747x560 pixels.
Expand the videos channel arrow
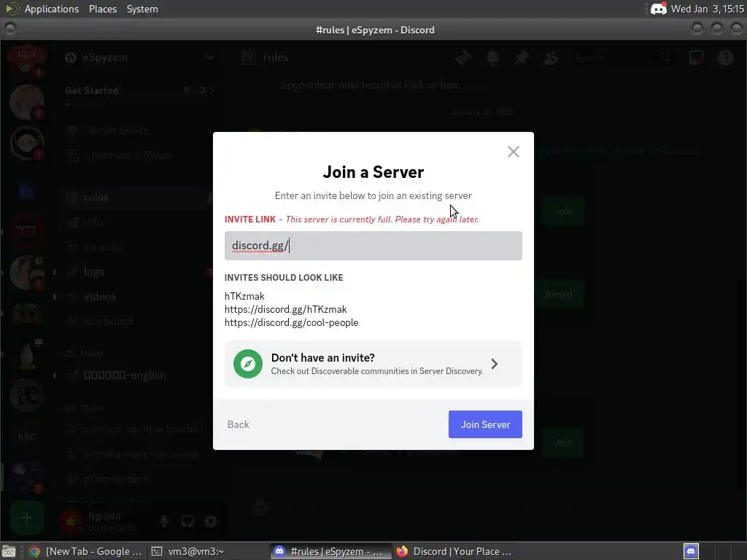(x=55, y=297)
